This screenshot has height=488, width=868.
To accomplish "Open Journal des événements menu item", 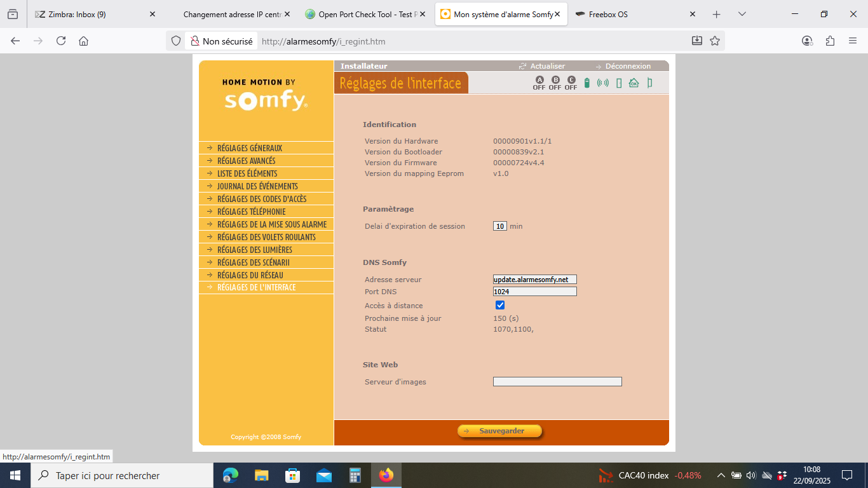I will click(257, 186).
